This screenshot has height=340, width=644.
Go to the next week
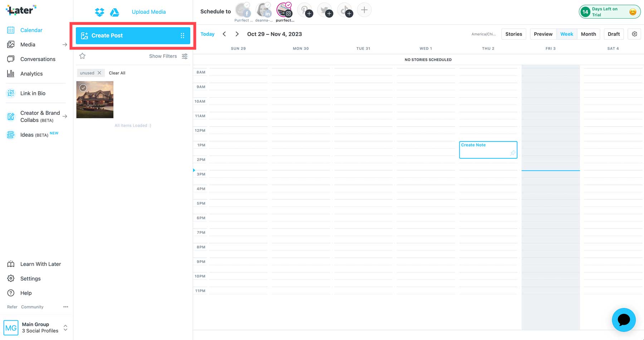point(237,34)
